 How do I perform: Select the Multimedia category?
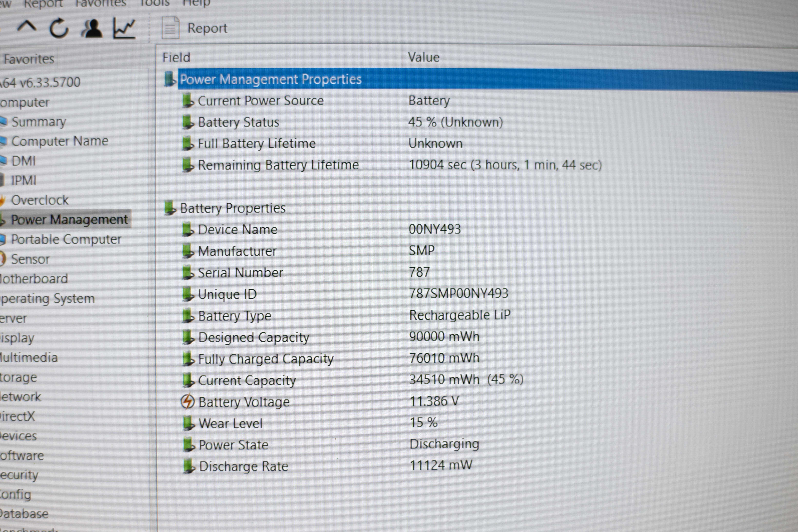(29, 358)
